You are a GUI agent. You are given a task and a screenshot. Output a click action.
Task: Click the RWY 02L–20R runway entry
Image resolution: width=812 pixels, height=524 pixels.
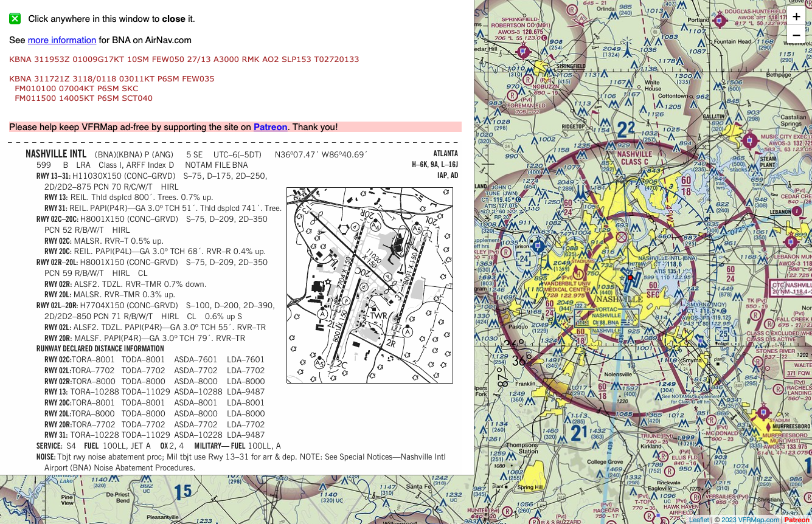click(x=156, y=306)
